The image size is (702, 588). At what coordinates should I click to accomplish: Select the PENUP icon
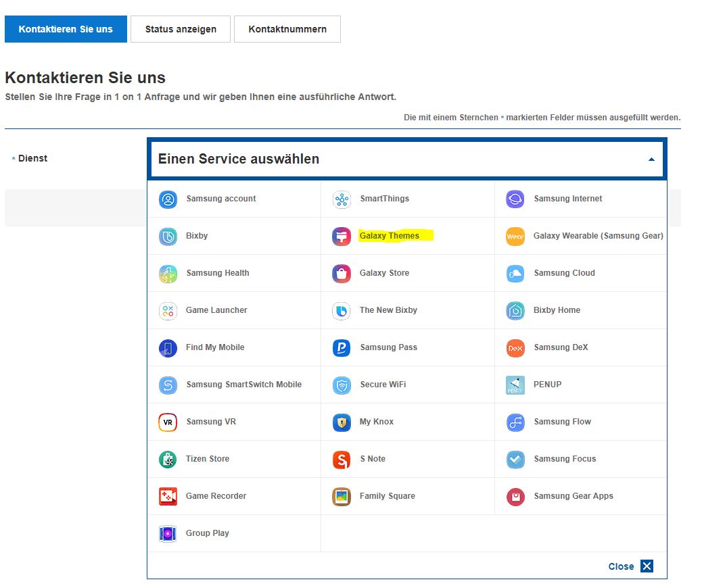click(x=515, y=385)
